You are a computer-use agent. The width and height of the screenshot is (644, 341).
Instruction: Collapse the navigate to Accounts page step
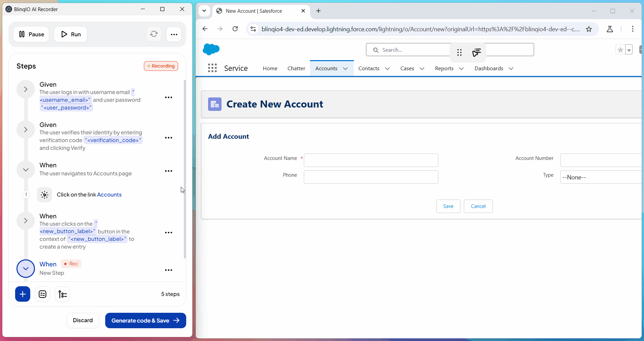(26, 170)
